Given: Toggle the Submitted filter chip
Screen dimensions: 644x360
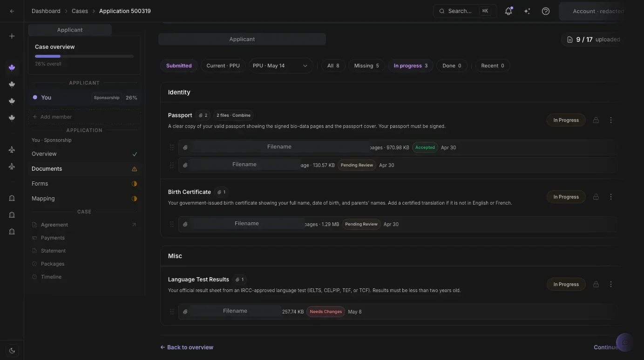Looking at the screenshot, I should coord(179,66).
